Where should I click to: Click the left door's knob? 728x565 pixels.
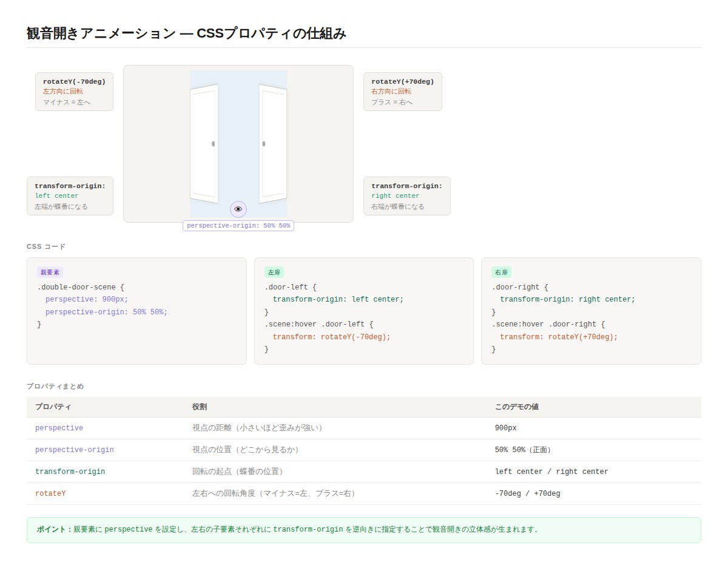pos(214,144)
